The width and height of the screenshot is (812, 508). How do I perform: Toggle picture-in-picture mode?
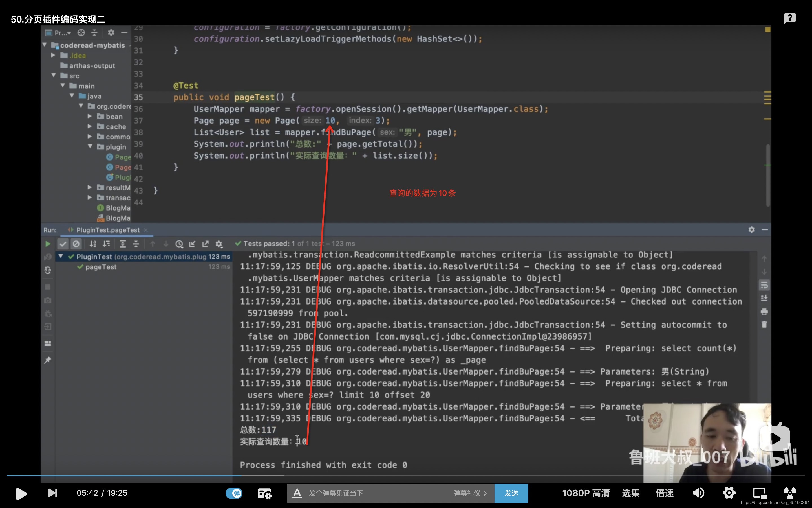pyautogui.click(x=759, y=493)
